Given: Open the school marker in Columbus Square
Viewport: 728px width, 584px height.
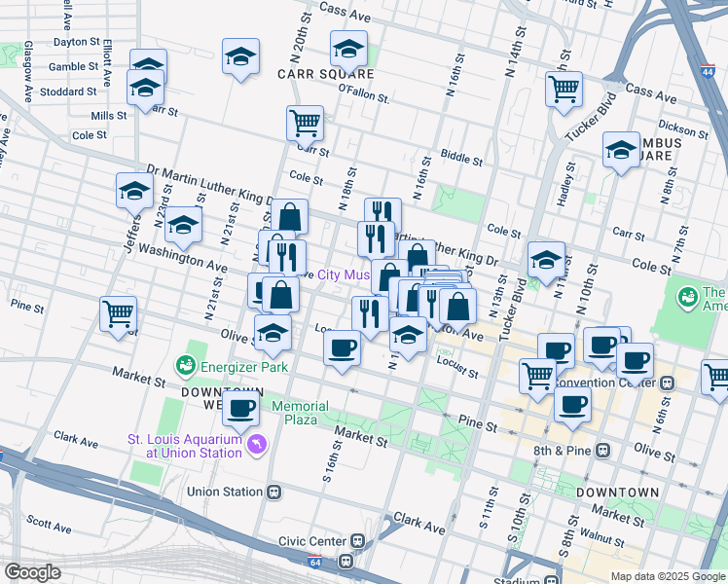Looking at the screenshot, I should [x=621, y=150].
